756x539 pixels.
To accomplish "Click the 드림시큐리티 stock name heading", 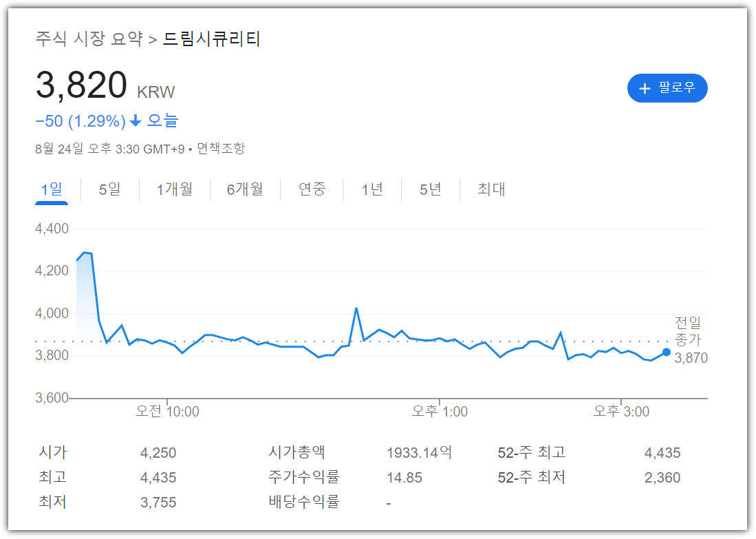I will coord(212,39).
